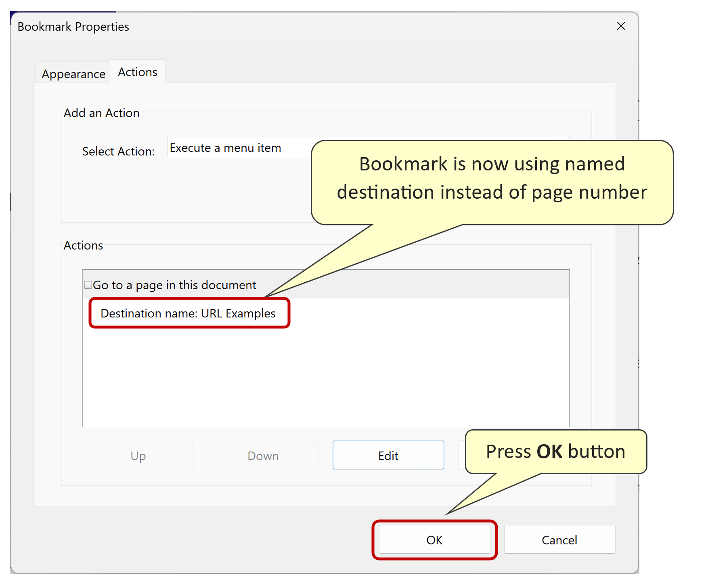Click the Actions group heading above the list
This screenshot has width=710, height=588.
point(83,246)
